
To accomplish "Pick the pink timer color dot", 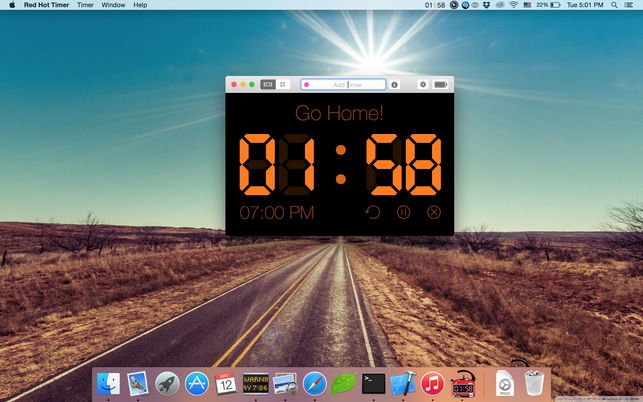I will [307, 85].
